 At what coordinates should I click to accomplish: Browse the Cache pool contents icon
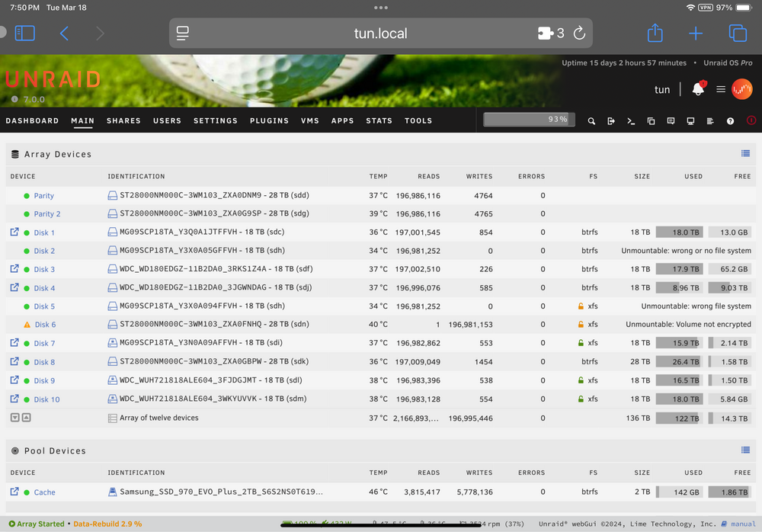point(14,491)
